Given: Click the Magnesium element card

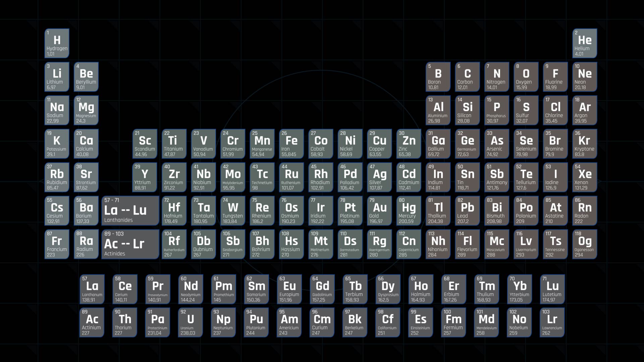Looking at the screenshot, I should point(86,110).
